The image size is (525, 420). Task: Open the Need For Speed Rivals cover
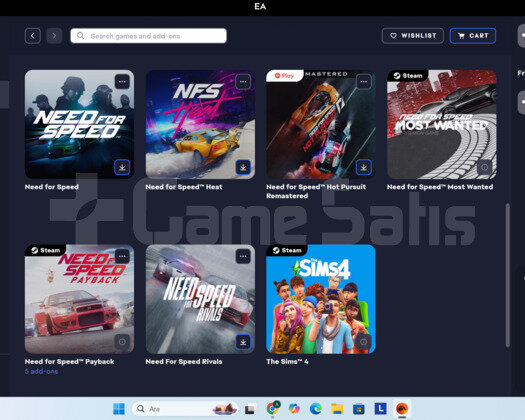tap(200, 299)
